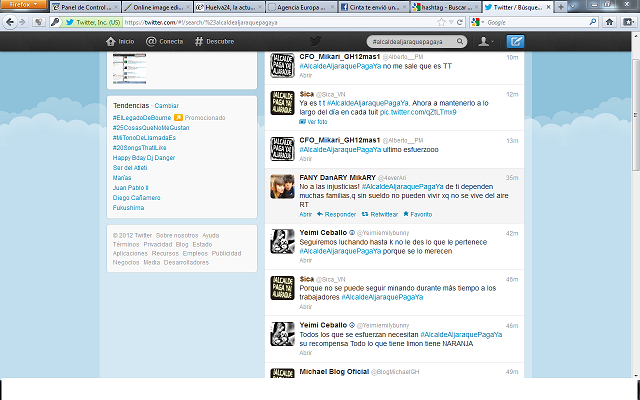Click CFO_Mikari_GH12mas1 name on 10m tweet
This screenshot has width=640, height=400.
[x=340, y=57]
